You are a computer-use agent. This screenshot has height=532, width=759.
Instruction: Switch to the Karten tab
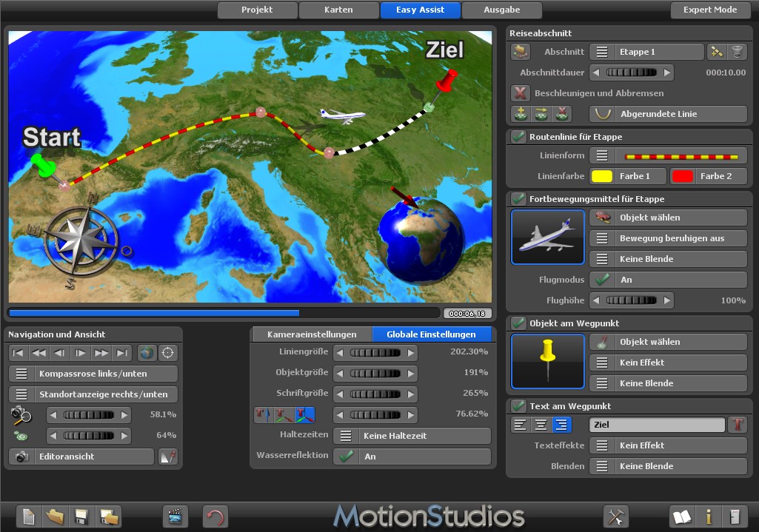coord(338,10)
